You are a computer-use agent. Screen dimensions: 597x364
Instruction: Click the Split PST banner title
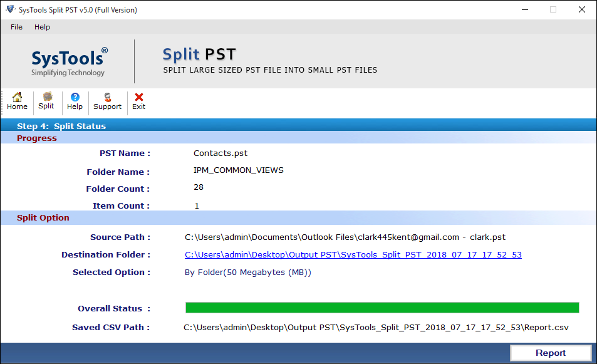click(199, 55)
